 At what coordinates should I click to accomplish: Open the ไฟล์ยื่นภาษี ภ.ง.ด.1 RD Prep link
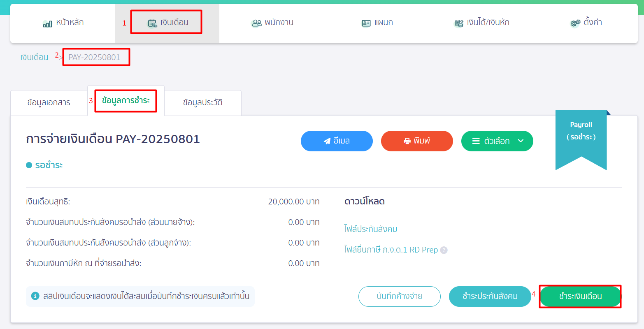tap(390, 250)
